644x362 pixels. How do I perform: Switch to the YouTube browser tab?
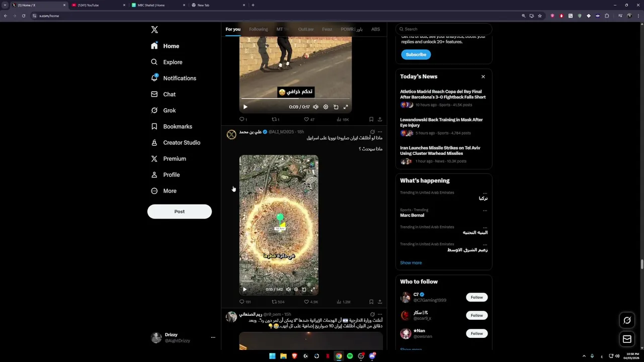(98, 5)
